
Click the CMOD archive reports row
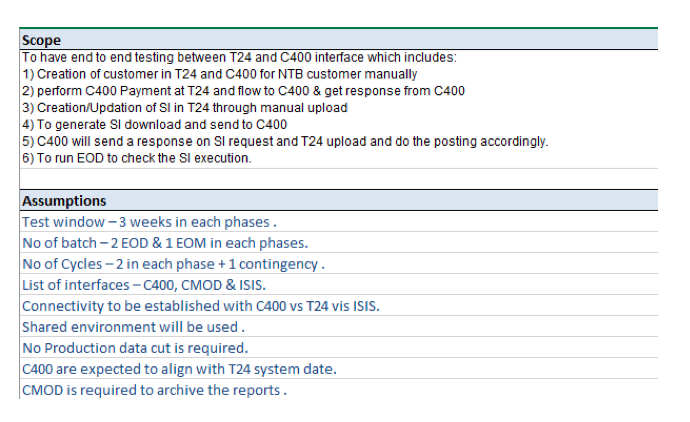click(339, 389)
